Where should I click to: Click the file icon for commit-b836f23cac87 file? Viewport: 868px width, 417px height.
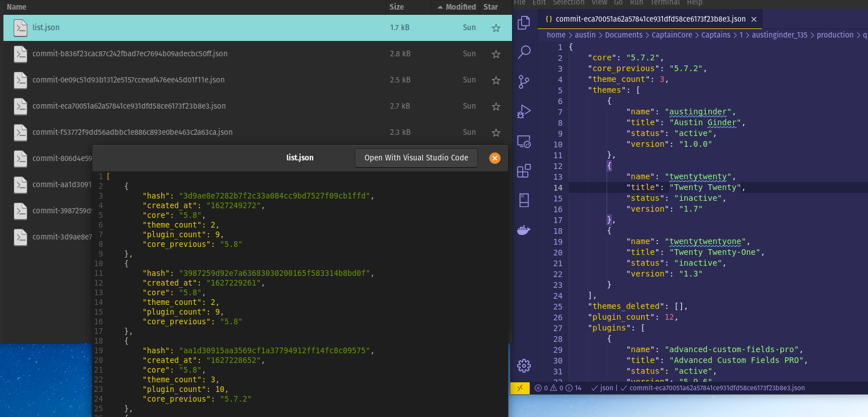21,54
